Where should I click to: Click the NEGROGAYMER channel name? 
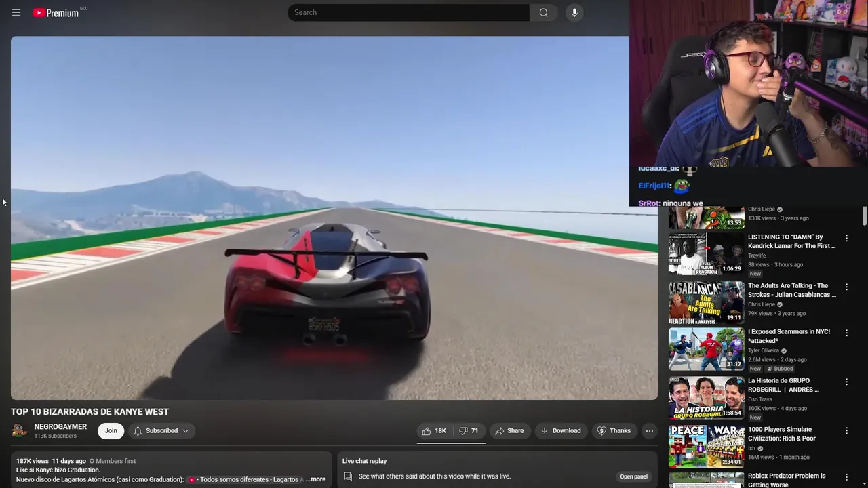(60, 426)
